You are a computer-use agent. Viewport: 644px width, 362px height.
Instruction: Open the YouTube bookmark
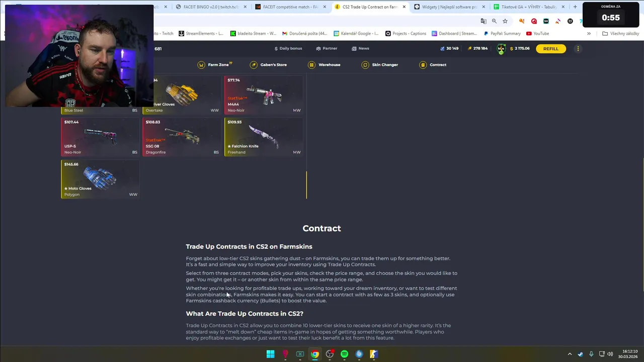tap(537, 34)
